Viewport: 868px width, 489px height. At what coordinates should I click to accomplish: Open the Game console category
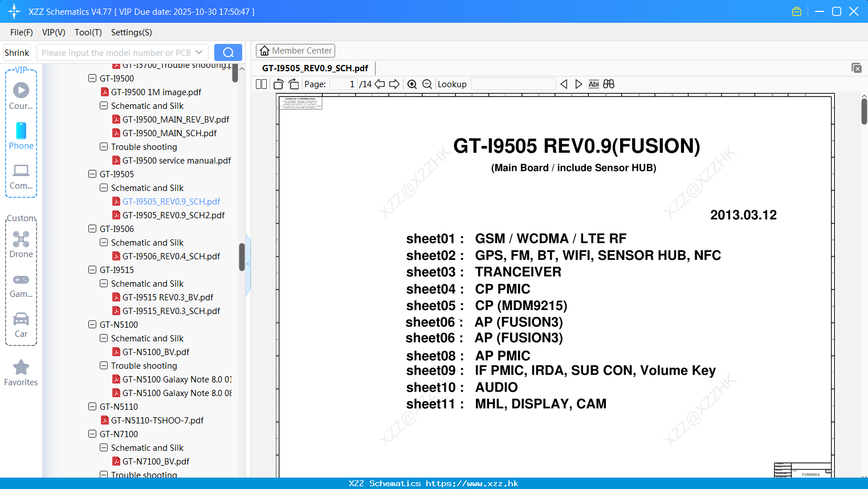[x=21, y=286]
